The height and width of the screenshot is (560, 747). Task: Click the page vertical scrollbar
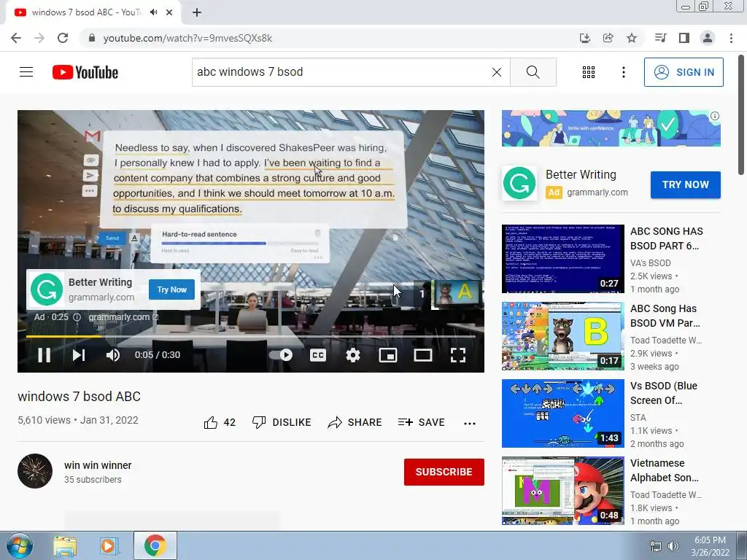coord(742,114)
